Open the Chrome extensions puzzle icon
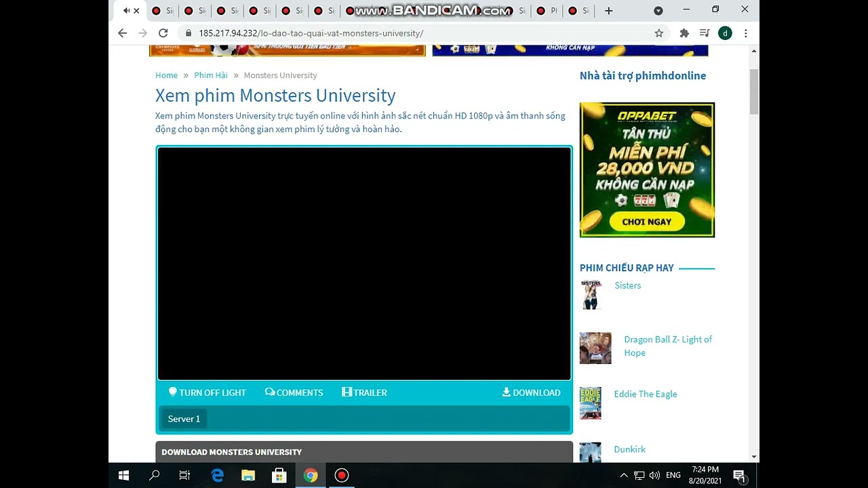The height and width of the screenshot is (488, 868). pyautogui.click(x=684, y=33)
